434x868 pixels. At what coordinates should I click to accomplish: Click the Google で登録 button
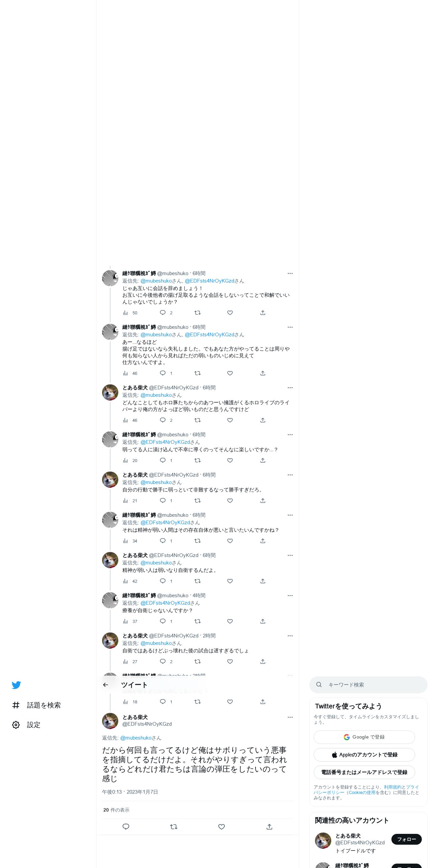pyautogui.click(x=364, y=737)
